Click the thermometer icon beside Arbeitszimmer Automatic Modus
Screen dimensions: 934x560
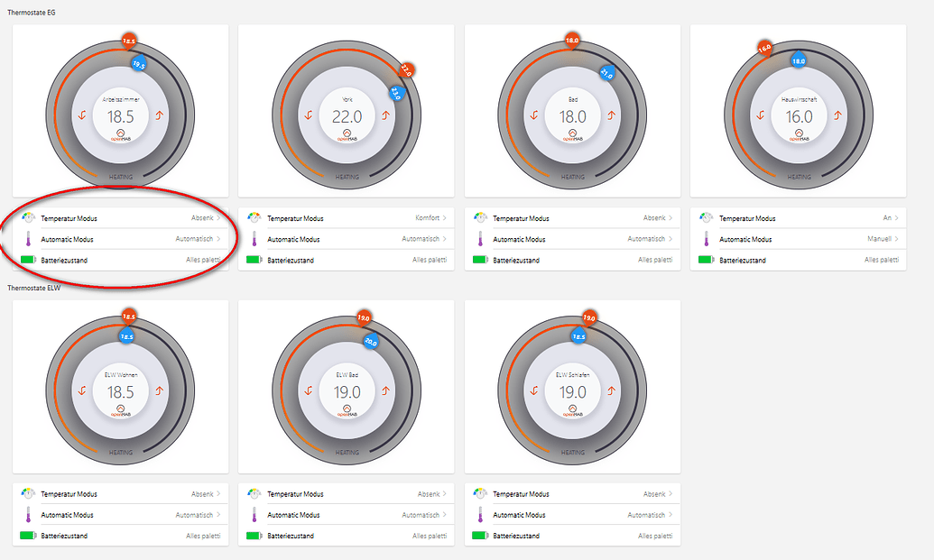click(x=29, y=239)
